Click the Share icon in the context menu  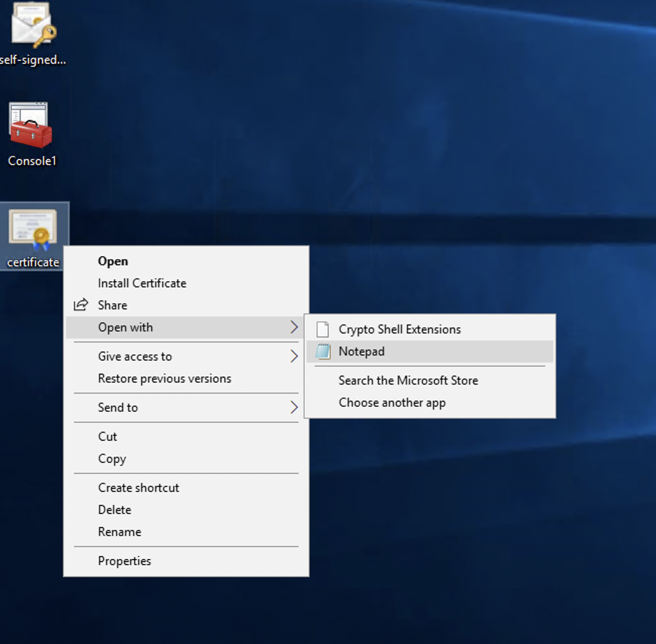pyautogui.click(x=80, y=305)
